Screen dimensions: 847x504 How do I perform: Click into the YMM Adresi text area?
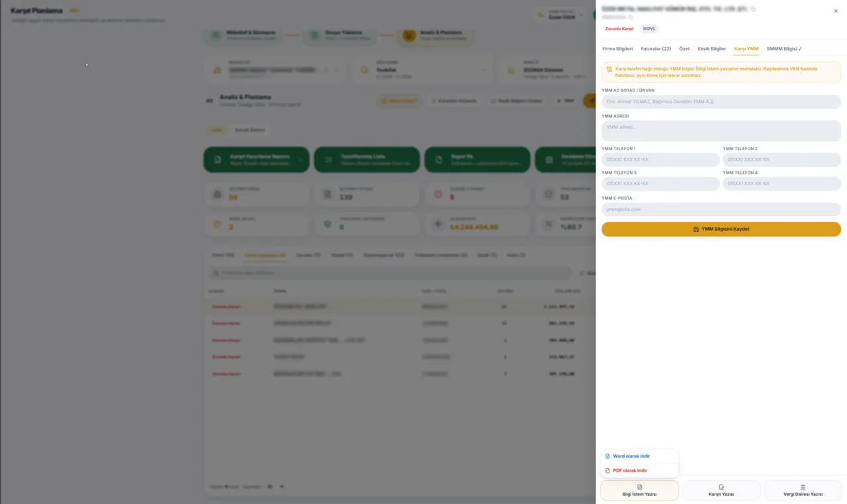point(721,130)
